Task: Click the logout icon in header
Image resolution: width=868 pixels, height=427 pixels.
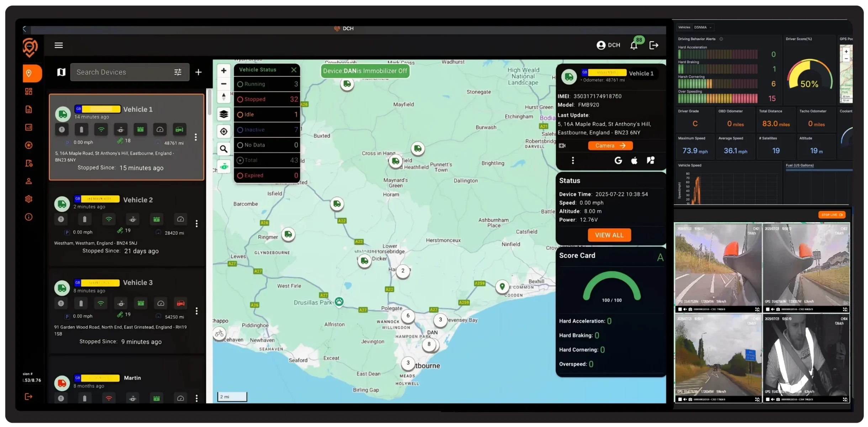Action: tap(654, 45)
